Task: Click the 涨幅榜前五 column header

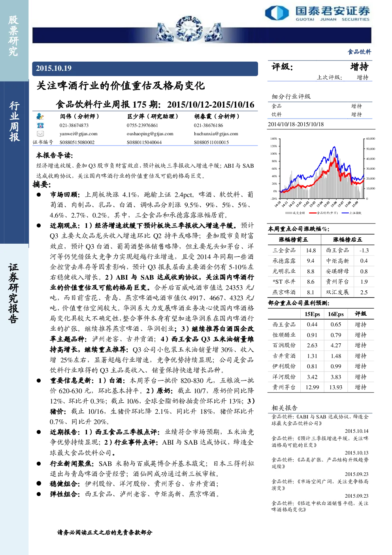Action: pos(293,240)
